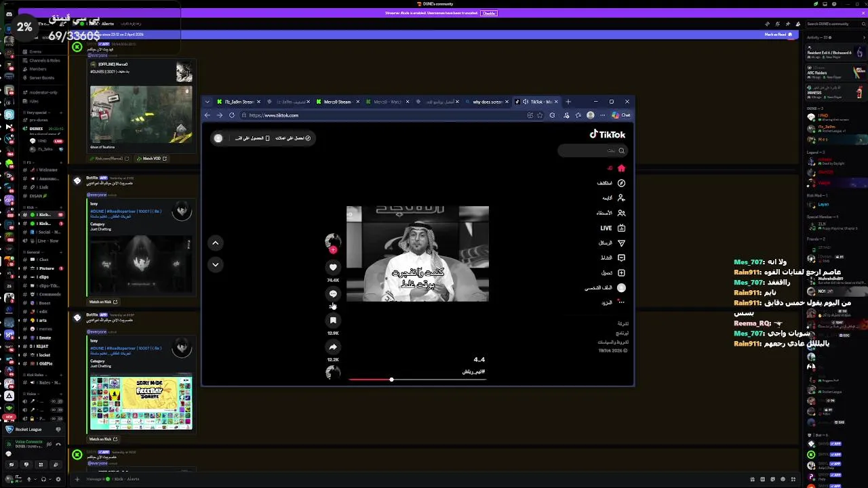Click 'Get app' pill button on TikTok

coord(252,138)
